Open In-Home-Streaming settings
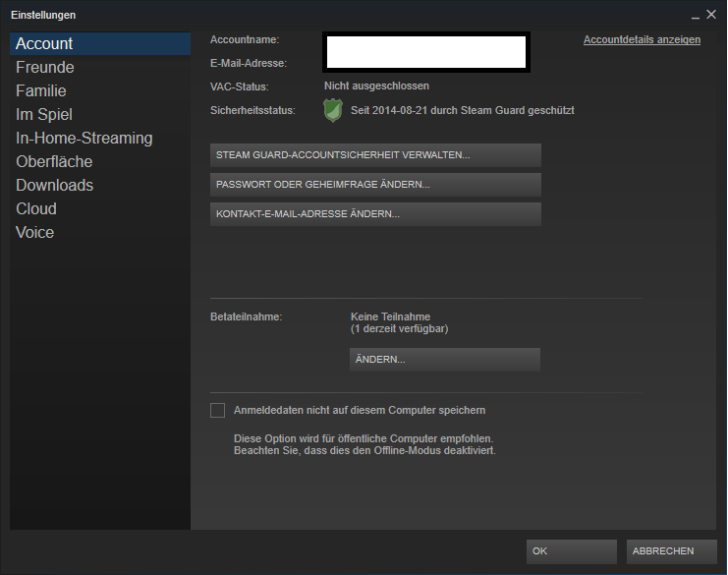Image resolution: width=728 pixels, height=575 pixels. click(84, 138)
